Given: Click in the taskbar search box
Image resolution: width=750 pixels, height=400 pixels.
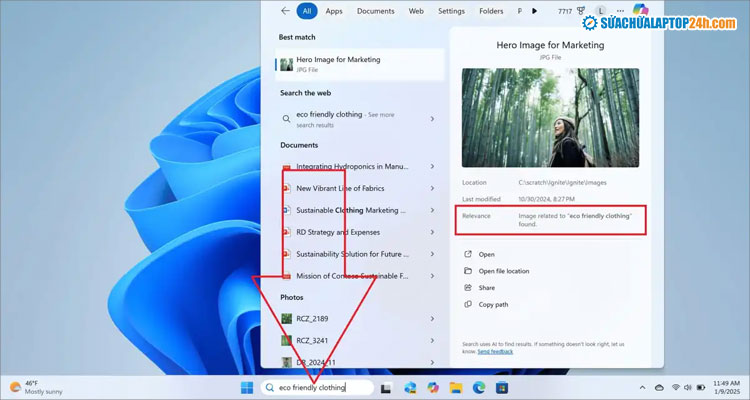Looking at the screenshot, I should pyautogui.click(x=318, y=388).
